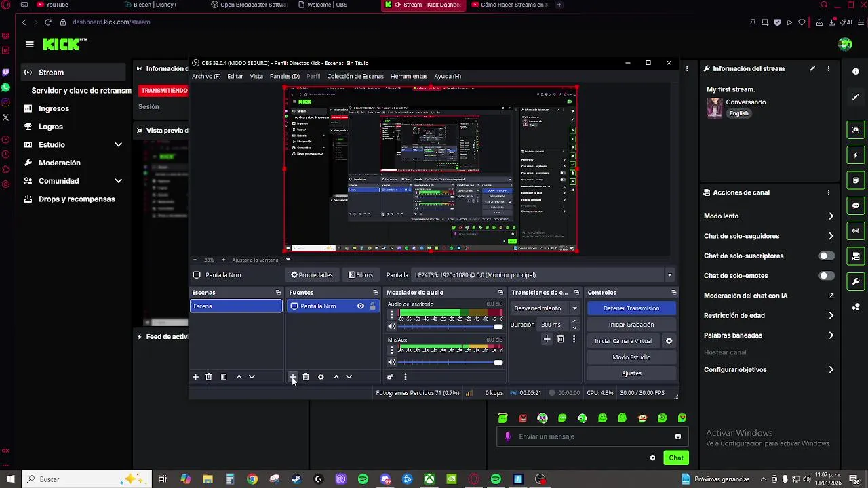The height and width of the screenshot is (488, 868).
Task: Open OBS Vista menu
Action: 256,77
